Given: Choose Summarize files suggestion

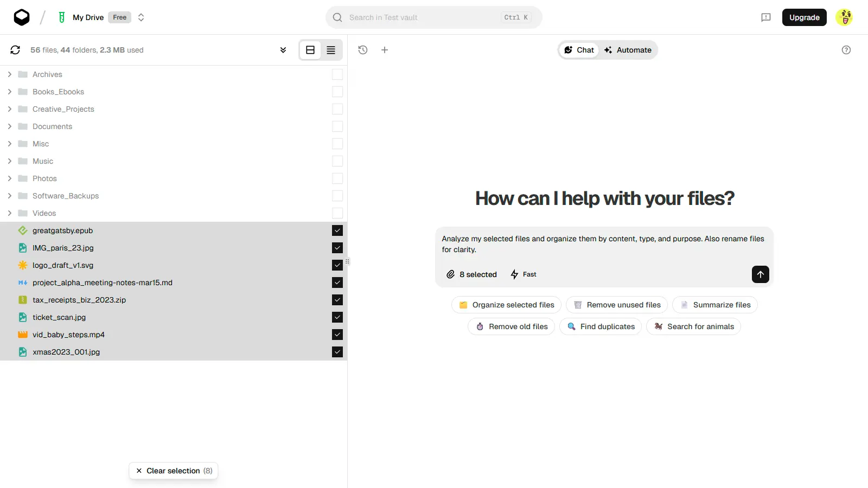Looking at the screenshot, I should point(715,305).
